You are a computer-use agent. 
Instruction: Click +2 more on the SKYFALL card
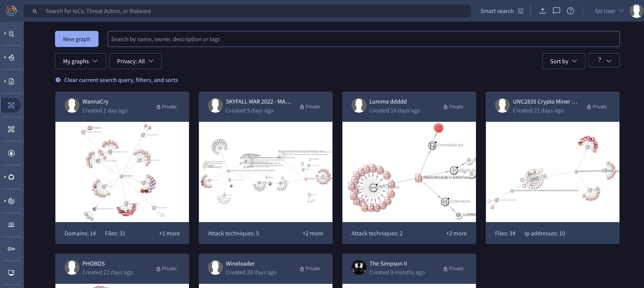pos(313,233)
